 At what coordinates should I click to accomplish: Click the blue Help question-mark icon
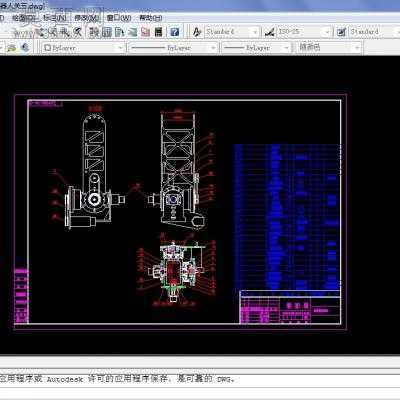175,32
